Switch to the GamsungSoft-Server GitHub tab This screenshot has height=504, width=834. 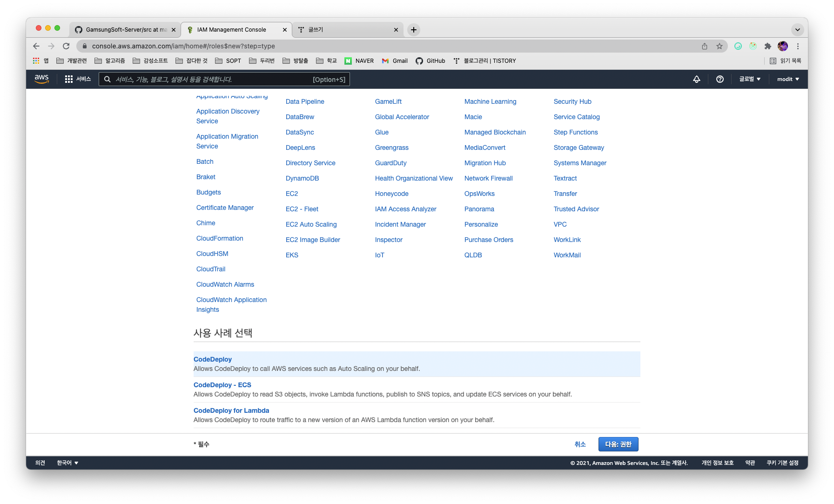(125, 30)
